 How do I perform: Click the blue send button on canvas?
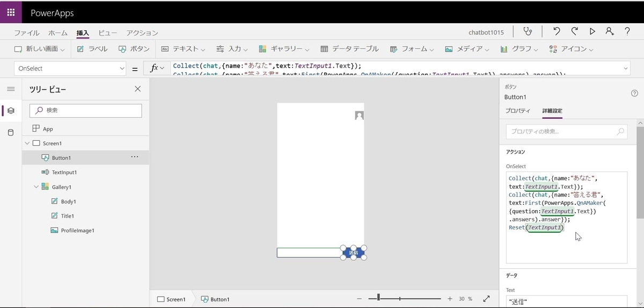(353, 253)
